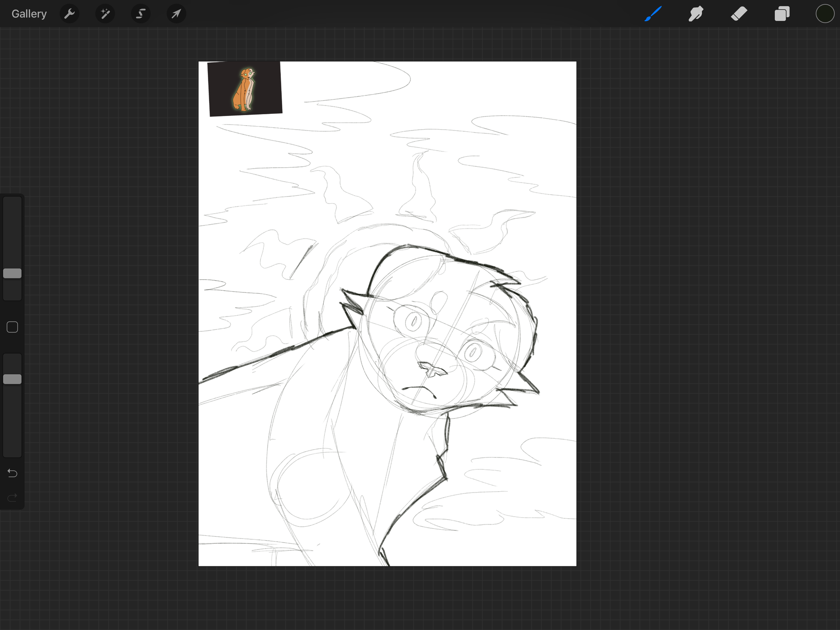Open the Actions wrench menu
The height and width of the screenshot is (630, 840).
(69, 14)
